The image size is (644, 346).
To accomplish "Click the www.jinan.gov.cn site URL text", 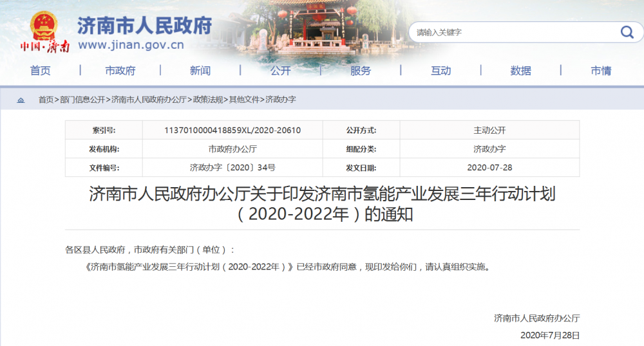I will coord(131,45).
